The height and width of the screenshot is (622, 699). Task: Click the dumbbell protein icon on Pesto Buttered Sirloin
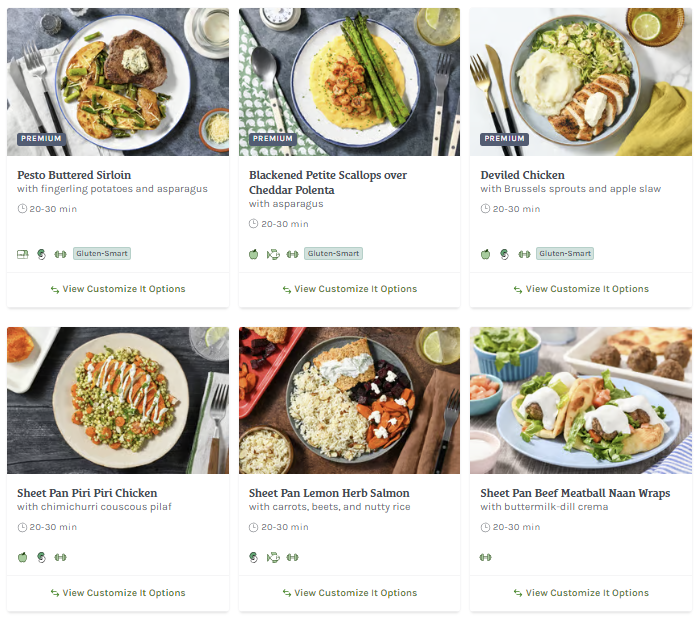[x=60, y=254]
